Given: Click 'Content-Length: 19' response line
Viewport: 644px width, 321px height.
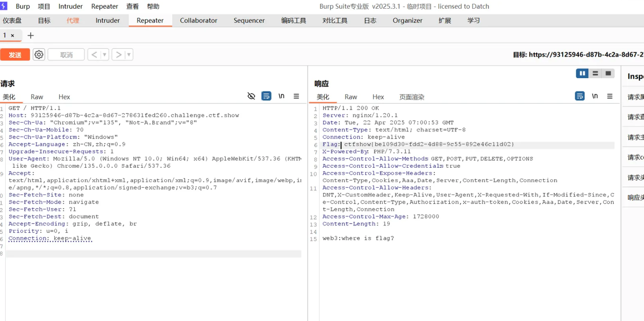Looking at the screenshot, I should [356, 224].
